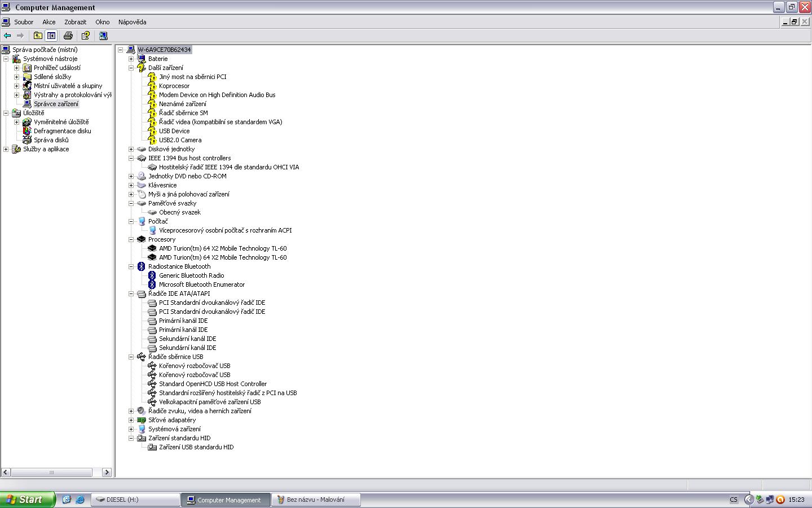Select the Baterie category icon
Screen dimensions: 812x508
142,59
